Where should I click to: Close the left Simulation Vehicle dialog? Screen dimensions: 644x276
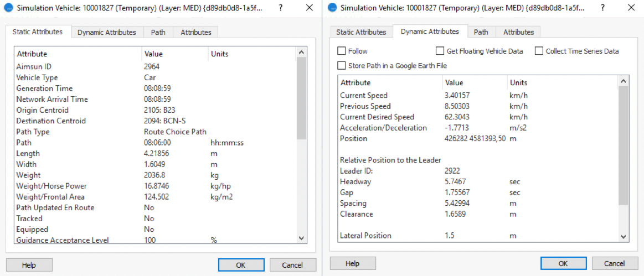307,8
